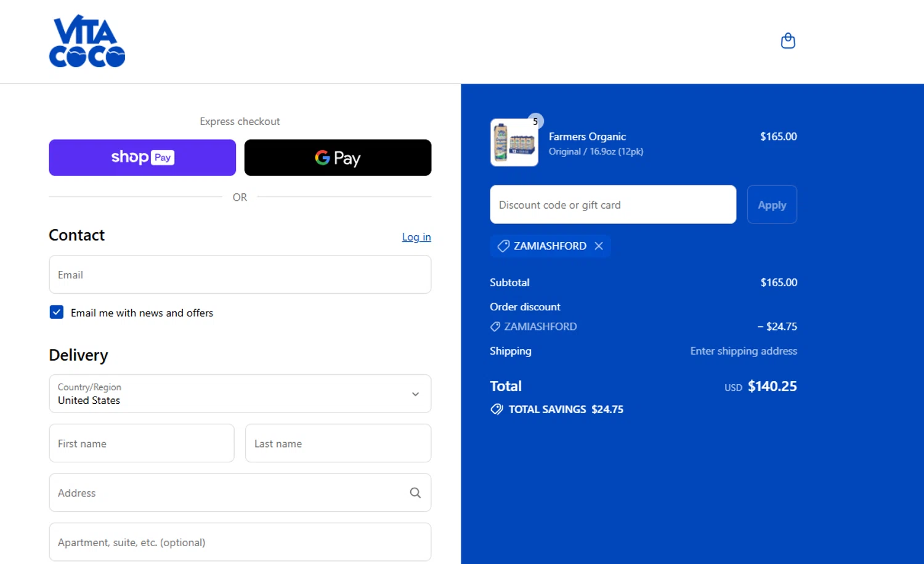Focus the Discount code or gift card field

(613, 204)
